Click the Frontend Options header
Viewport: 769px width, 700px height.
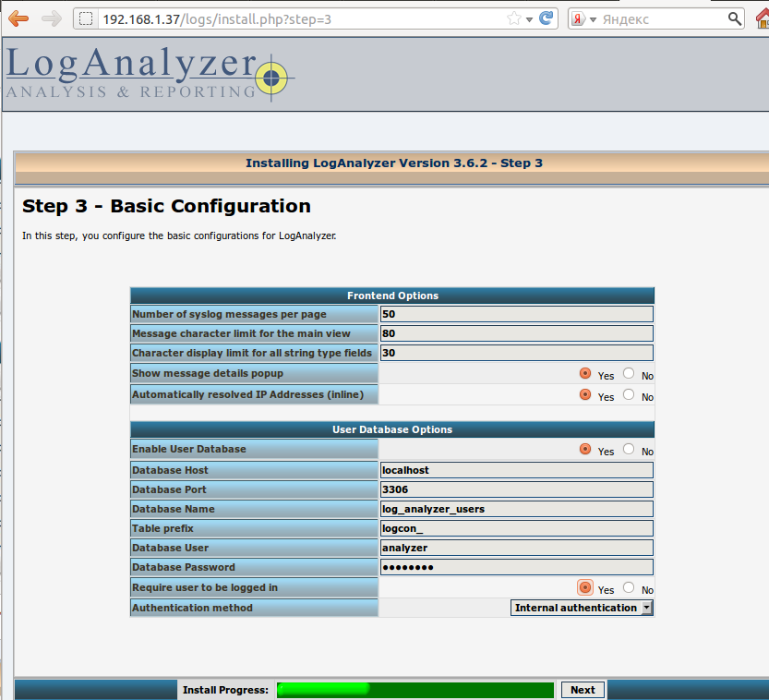coord(392,296)
